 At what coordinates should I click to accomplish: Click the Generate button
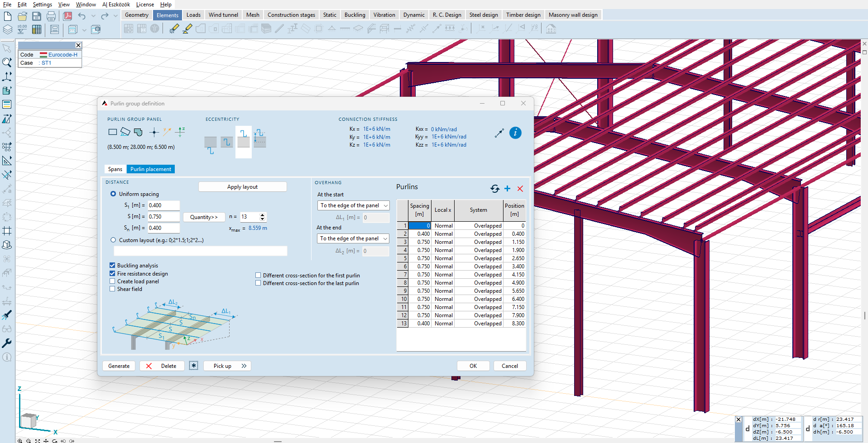coord(119,366)
